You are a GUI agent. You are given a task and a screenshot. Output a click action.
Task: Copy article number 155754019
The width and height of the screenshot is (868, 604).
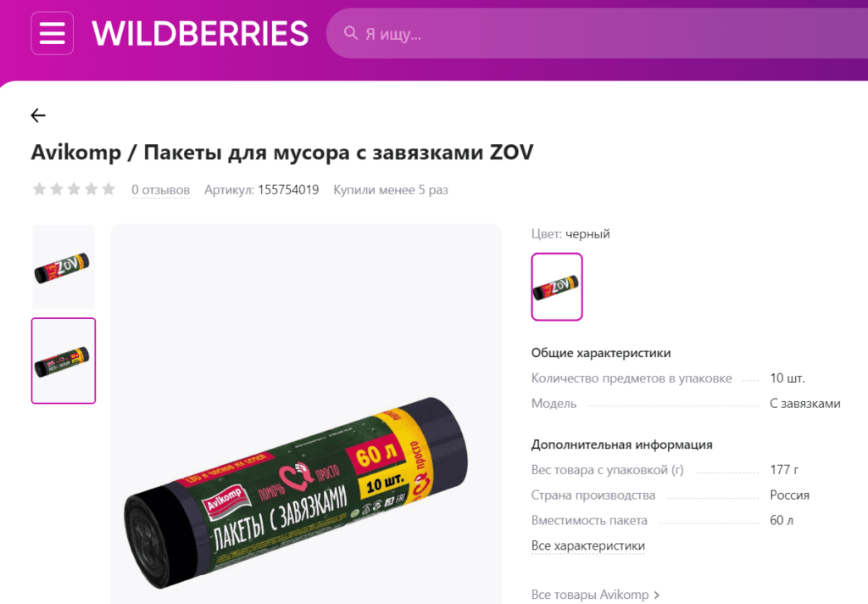click(288, 190)
